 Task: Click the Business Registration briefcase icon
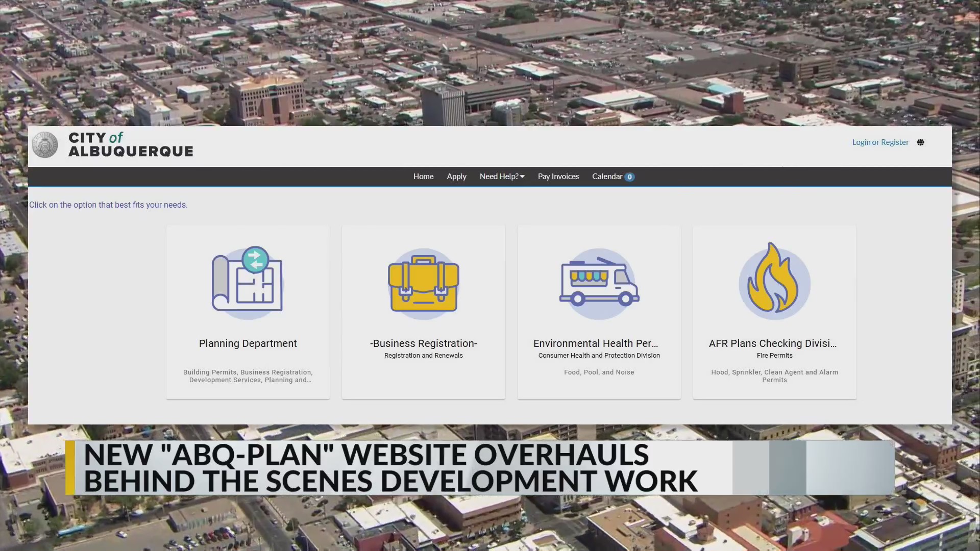tap(423, 283)
